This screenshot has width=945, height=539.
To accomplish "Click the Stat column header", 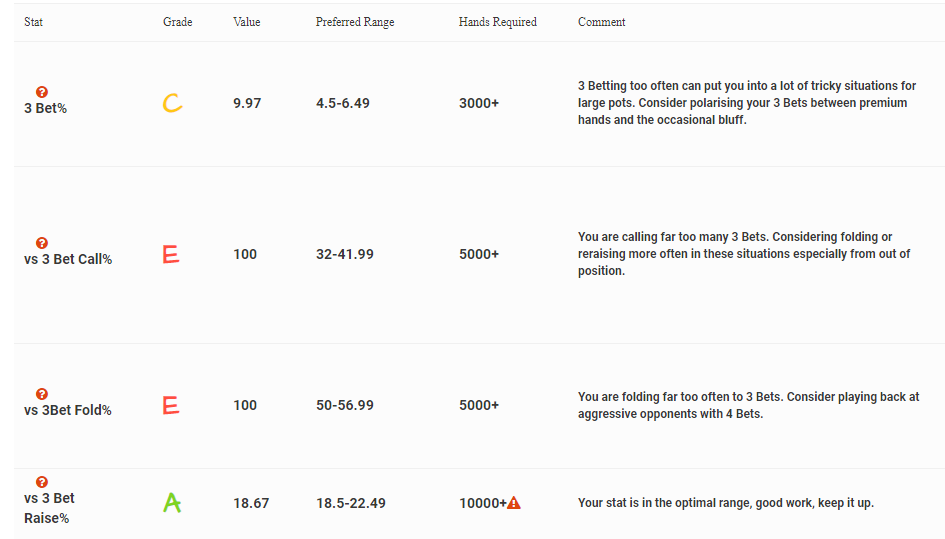I will 33,22.
